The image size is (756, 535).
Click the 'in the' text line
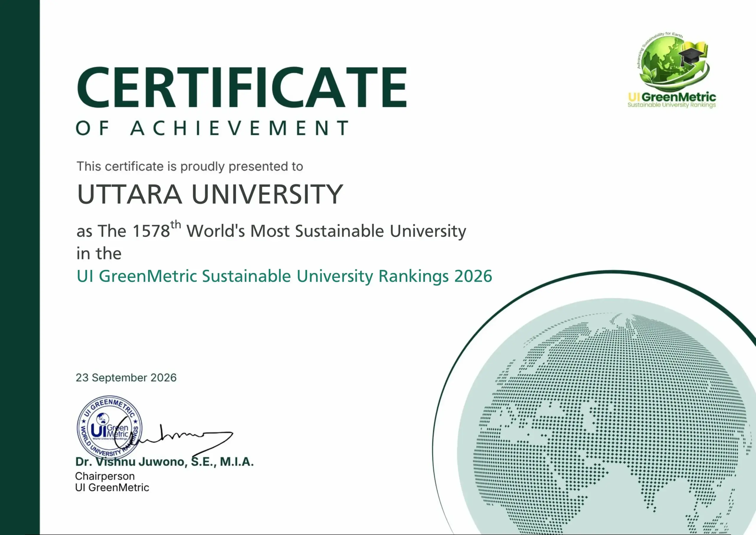point(99,253)
